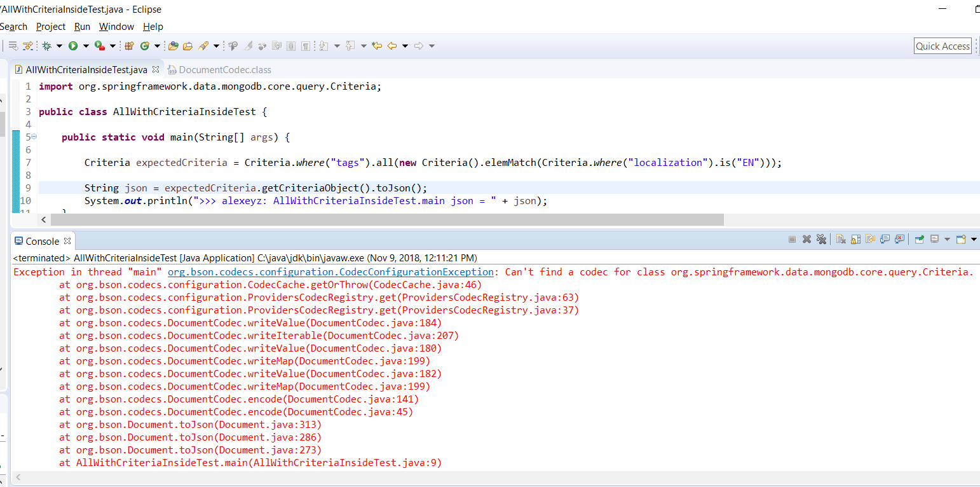Screen dimensions: 980x487
Task: Open the Quick Access field
Action: tap(943, 46)
